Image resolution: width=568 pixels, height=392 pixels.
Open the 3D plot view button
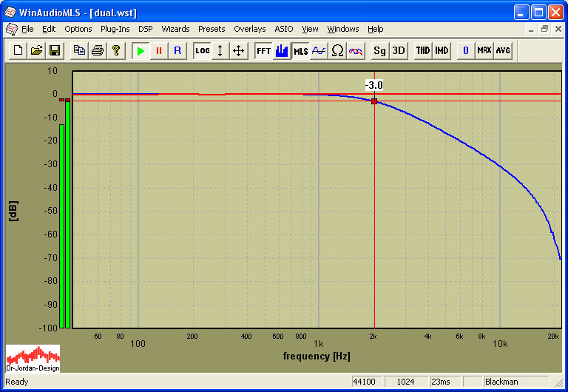[x=399, y=50]
